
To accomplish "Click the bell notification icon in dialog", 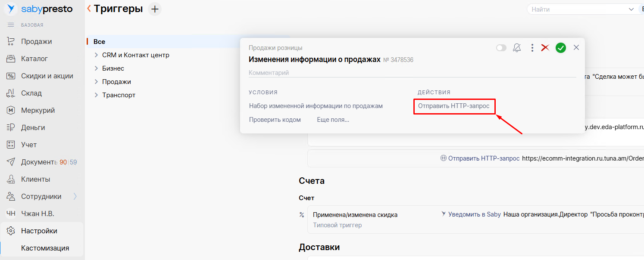I will click(517, 48).
